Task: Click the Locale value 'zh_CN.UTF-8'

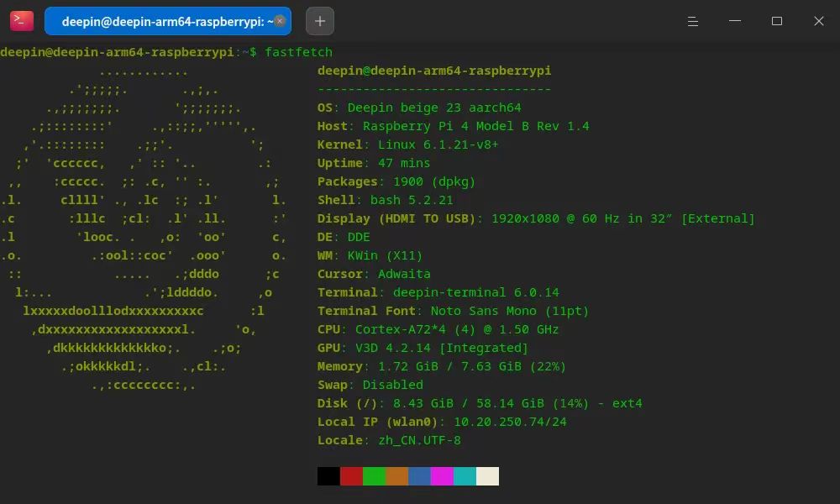Action: [419, 440]
